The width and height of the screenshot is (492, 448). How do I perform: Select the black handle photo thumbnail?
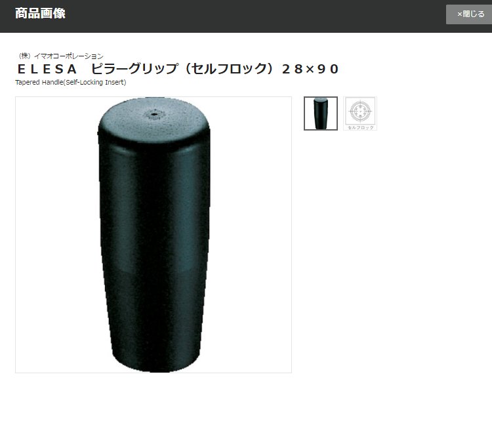(321, 113)
